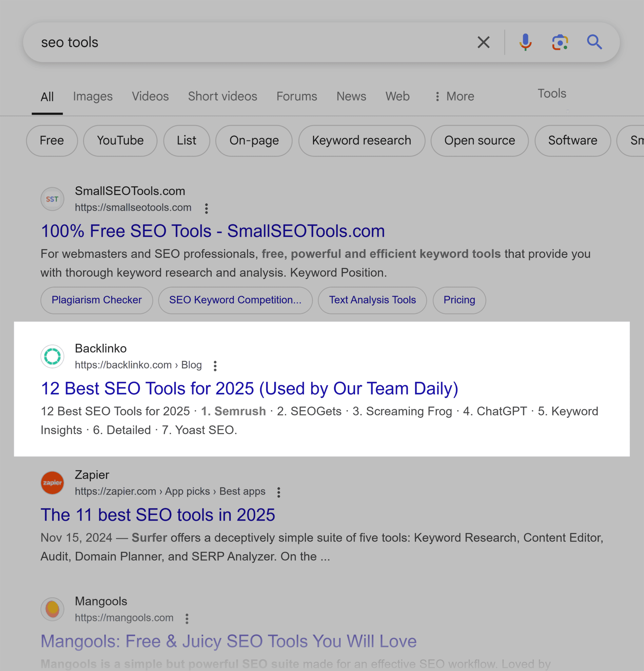
Task: Apply the Software filter chip
Action: point(573,141)
